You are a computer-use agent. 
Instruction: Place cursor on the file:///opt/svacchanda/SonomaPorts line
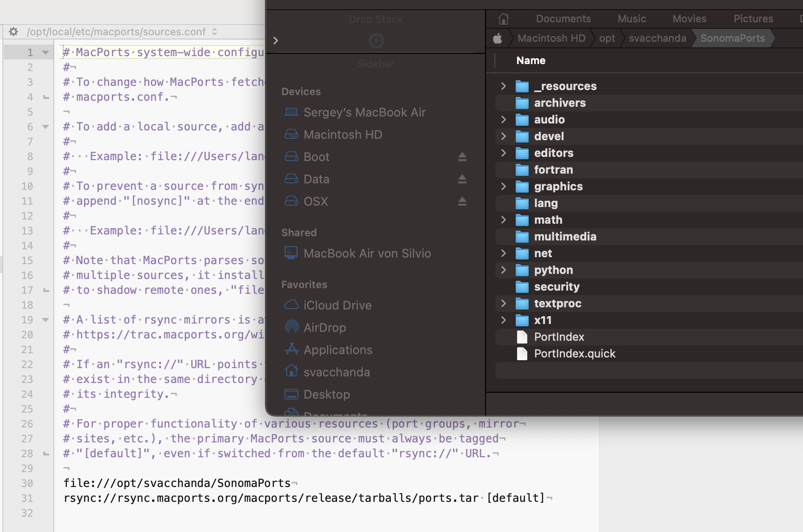point(177,483)
